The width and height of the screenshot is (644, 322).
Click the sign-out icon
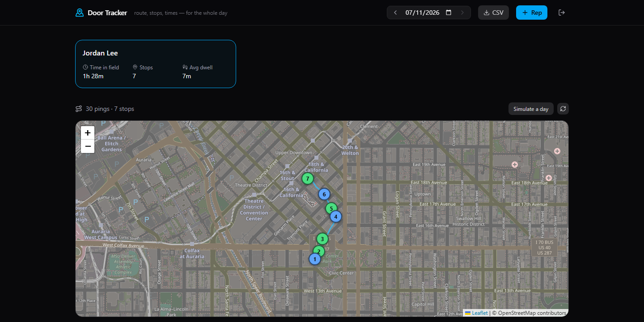point(562,13)
